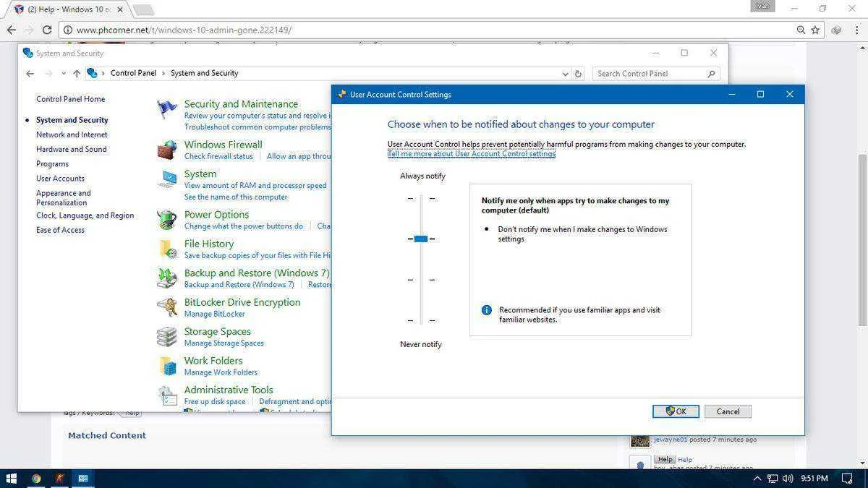Click the Windows Firewall brick wall icon

click(x=167, y=150)
